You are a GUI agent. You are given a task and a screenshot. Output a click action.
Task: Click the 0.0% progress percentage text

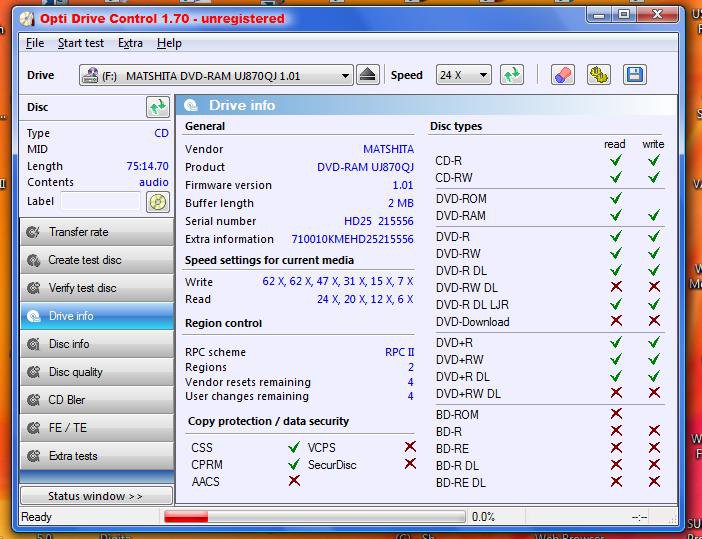[x=484, y=517]
